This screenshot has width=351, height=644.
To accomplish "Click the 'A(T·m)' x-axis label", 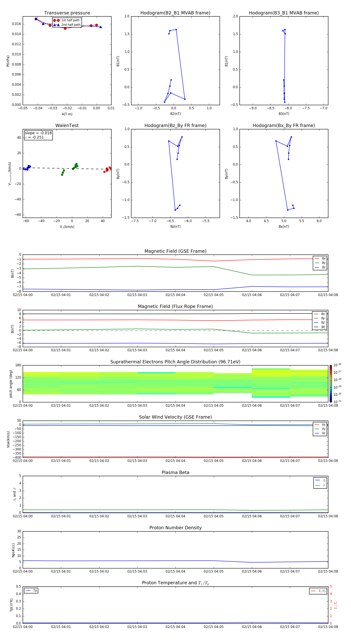I will (x=67, y=114).
